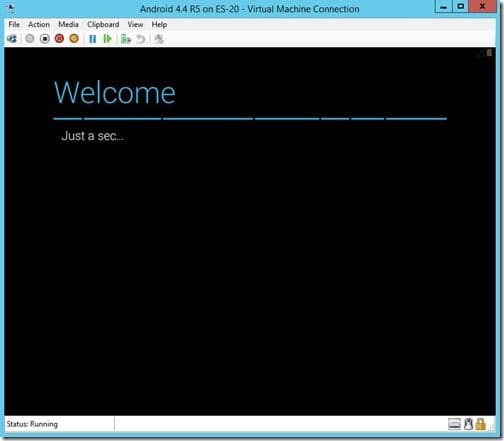Shut down the VM using red icon

(x=59, y=39)
